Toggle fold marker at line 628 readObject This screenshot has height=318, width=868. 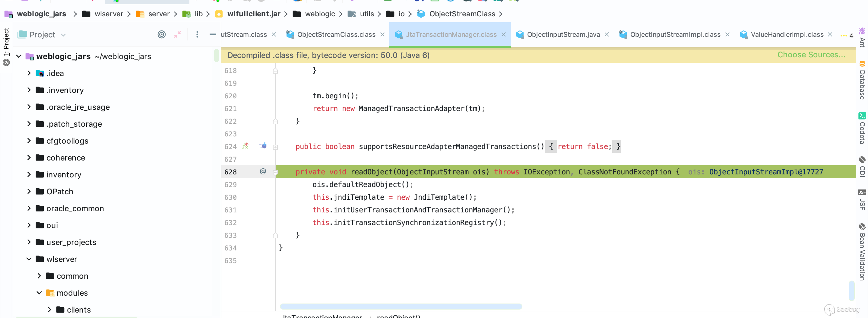275,172
